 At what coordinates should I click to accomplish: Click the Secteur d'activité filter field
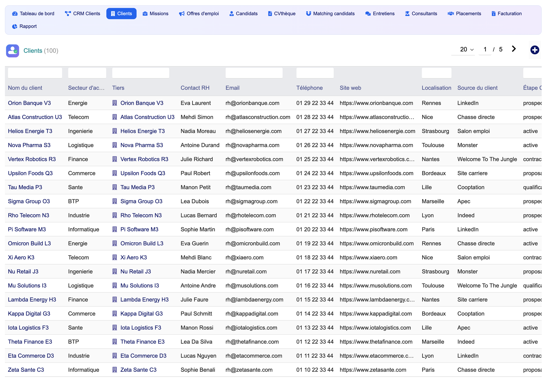87,73
